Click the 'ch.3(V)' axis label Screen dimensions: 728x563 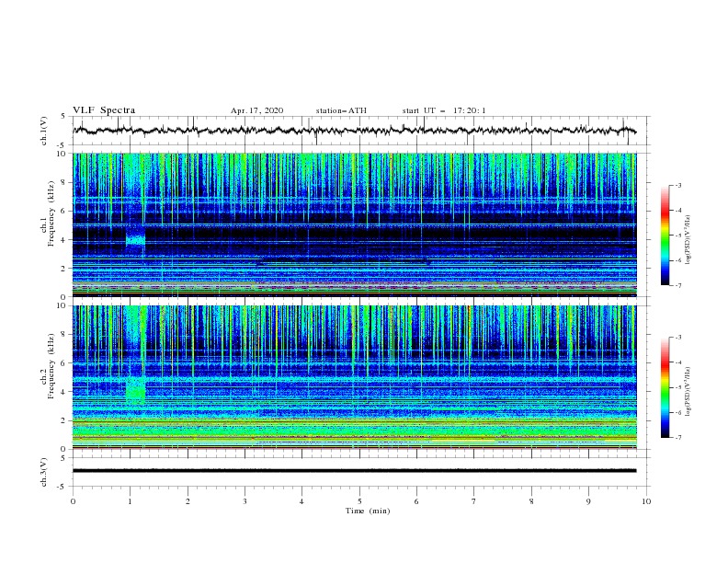[44, 472]
